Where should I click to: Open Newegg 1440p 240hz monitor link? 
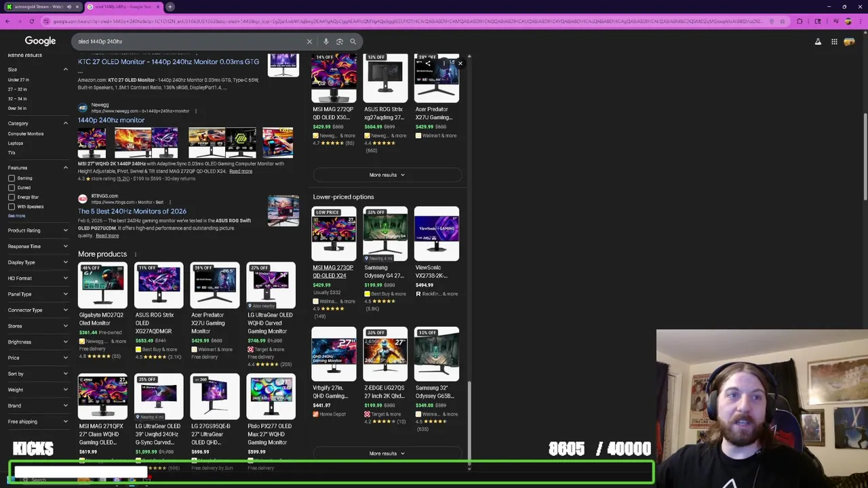click(111, 120)
